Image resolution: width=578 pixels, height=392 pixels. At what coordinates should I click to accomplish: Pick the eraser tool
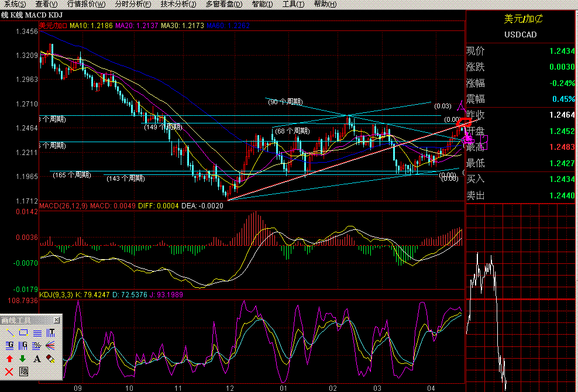(x=50, y=359)
